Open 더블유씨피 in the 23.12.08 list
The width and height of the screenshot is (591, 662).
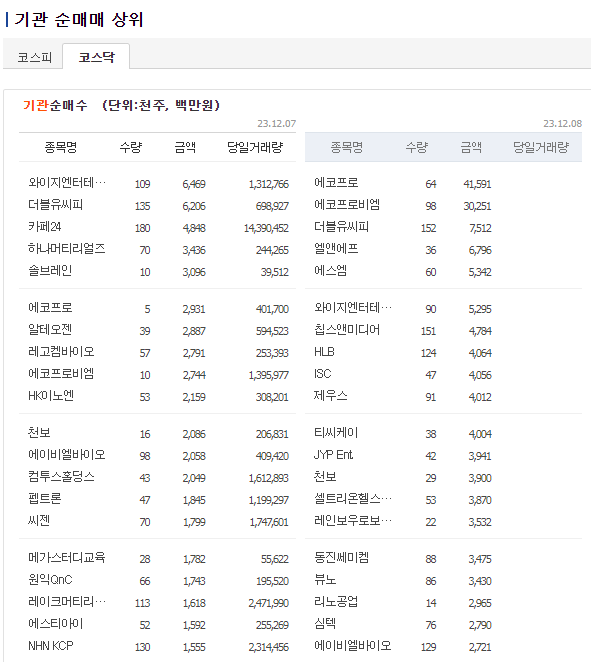click(341, 227)
